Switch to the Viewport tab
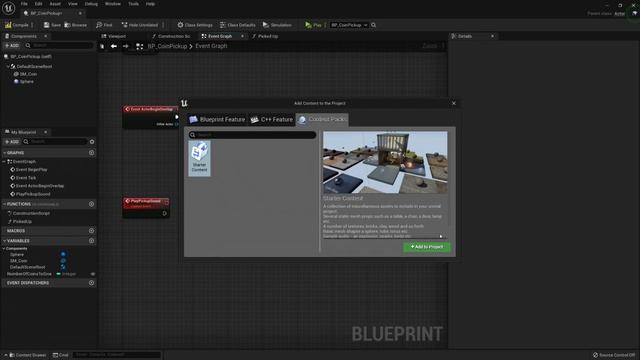Image resolution: width=640 pixels, height=360 pixels. [114, 36]
